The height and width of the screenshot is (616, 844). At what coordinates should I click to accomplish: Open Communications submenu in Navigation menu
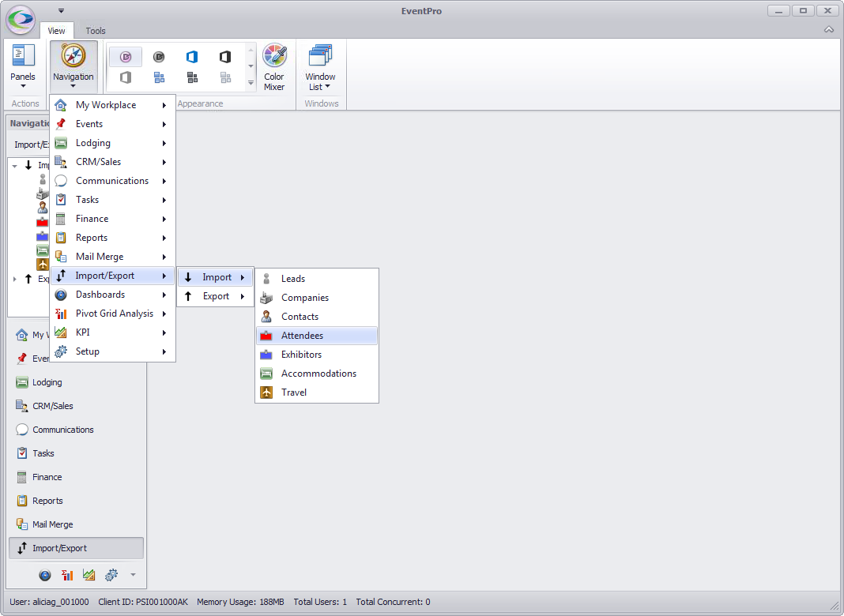tap(113, 181)
